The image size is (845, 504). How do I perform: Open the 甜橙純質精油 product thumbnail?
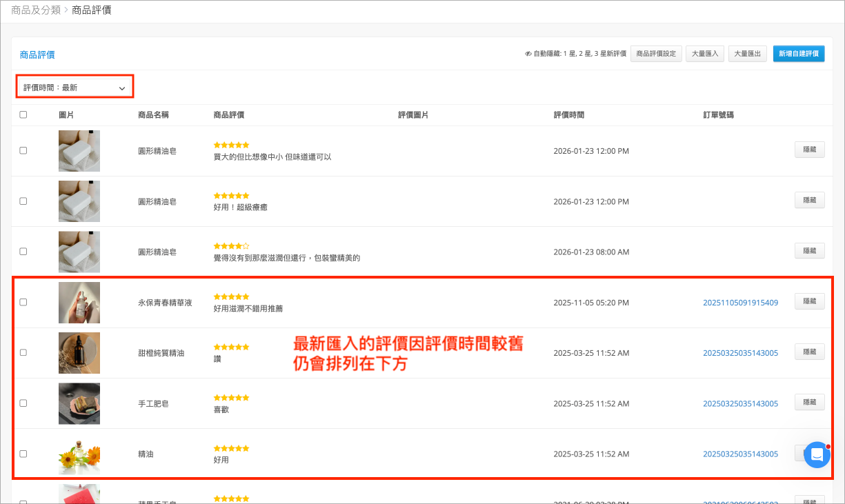[79, 353]
